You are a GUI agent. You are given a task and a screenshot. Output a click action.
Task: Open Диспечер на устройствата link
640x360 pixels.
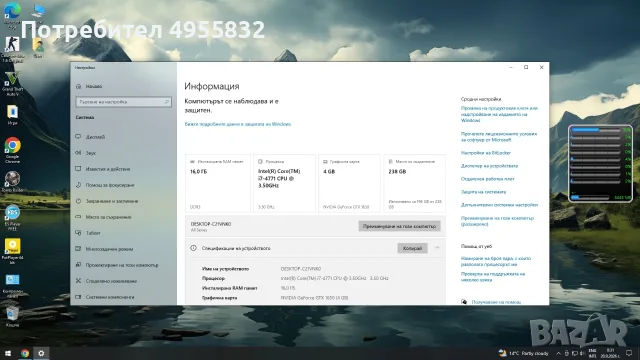[x=489, y=166]
